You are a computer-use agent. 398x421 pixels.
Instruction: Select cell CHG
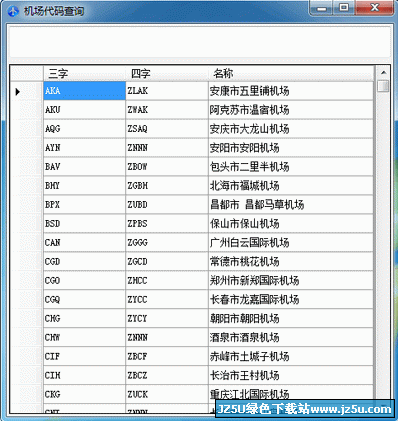pyautogui.click(x=85, y=319)
